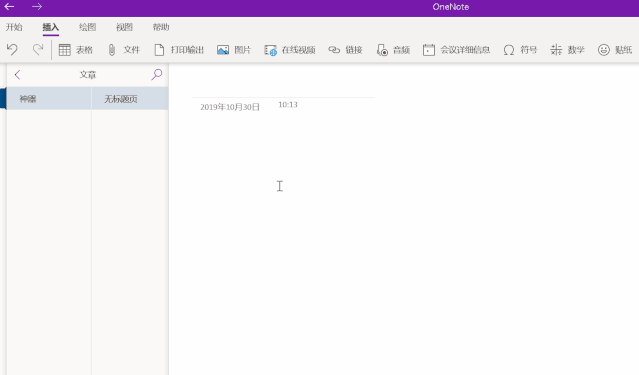This screenshot has height=375, width=639.
Task: Open search with the magnifier icon
Action: click(157, 74)
